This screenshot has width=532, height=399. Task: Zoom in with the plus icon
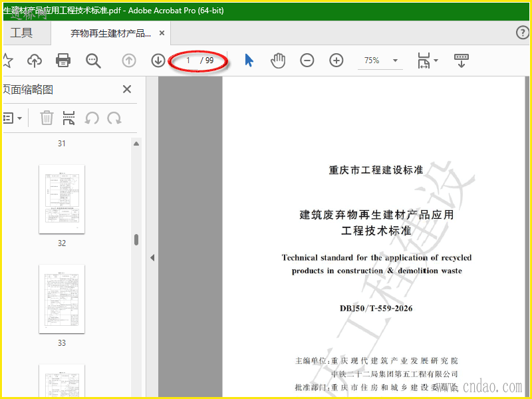pos(336,61)
